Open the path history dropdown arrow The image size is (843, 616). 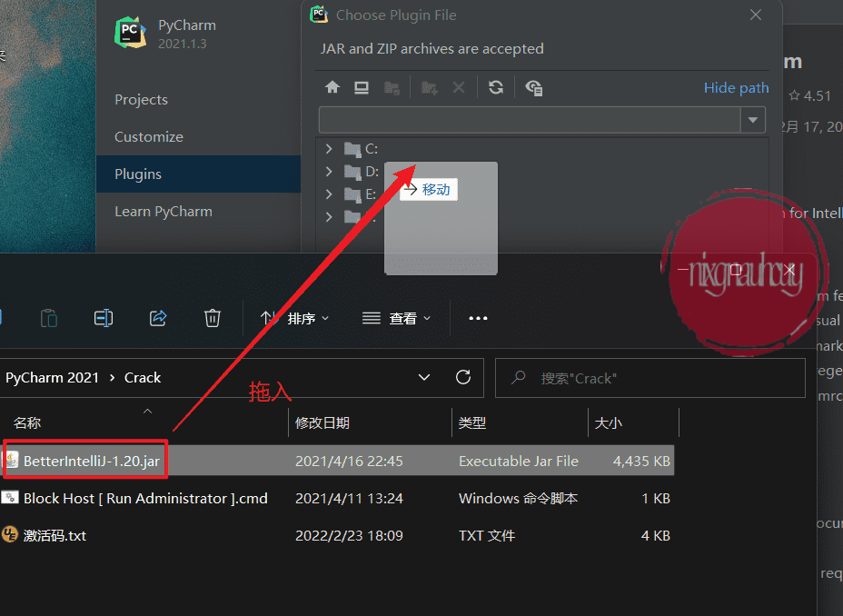(x=753, y=120)
